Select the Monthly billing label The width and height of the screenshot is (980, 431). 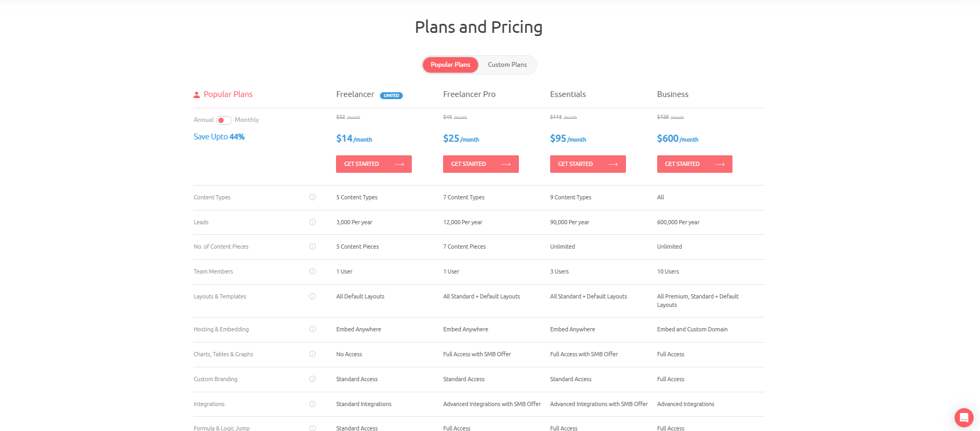[x=247, y=120]
